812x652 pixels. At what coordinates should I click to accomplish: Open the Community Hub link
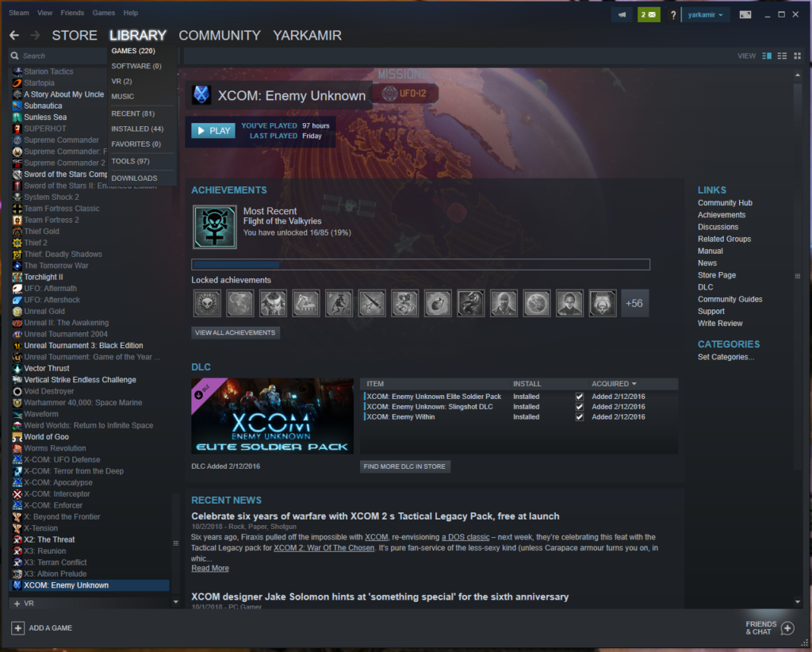coord(725,203)
